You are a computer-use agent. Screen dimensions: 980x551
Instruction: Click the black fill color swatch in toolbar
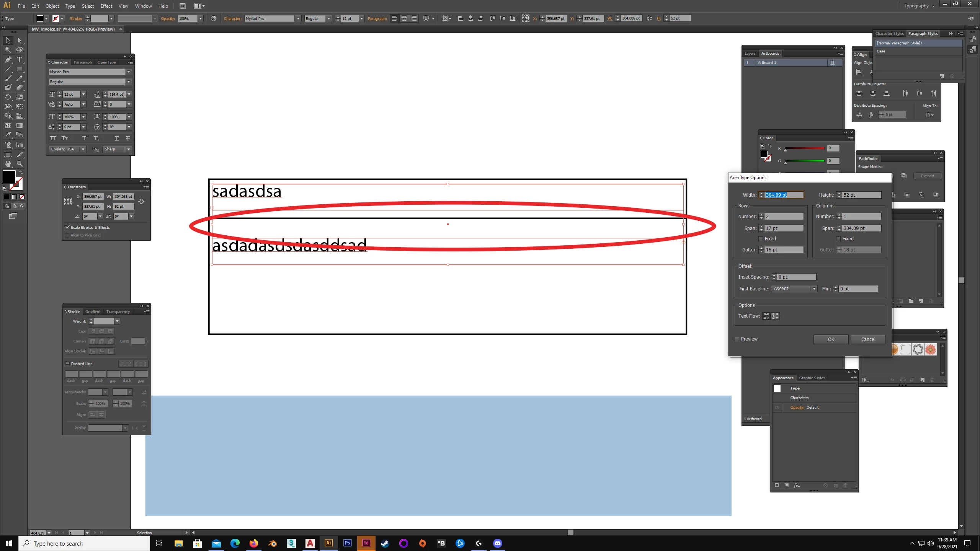click(9, 176)
